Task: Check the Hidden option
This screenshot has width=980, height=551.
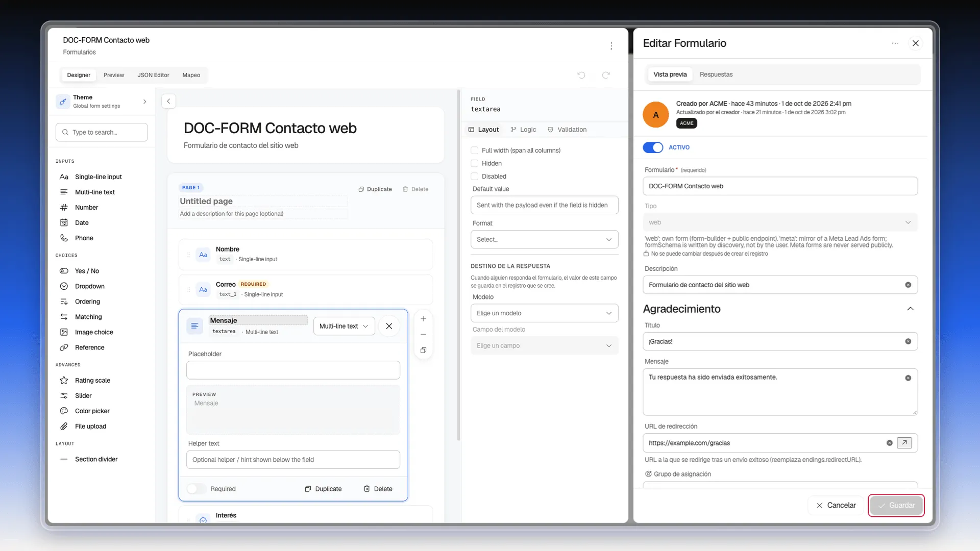Action: 474,163
